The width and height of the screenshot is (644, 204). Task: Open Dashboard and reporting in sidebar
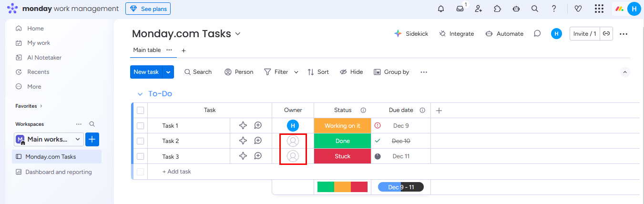pyautogui.click(x=58, y=172)
